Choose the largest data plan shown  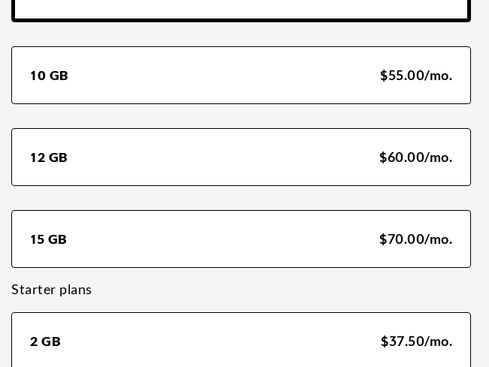coord(241,239)
